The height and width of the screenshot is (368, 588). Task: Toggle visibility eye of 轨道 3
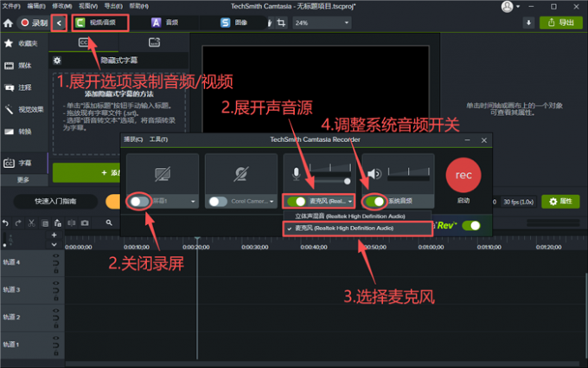[56, 283]
